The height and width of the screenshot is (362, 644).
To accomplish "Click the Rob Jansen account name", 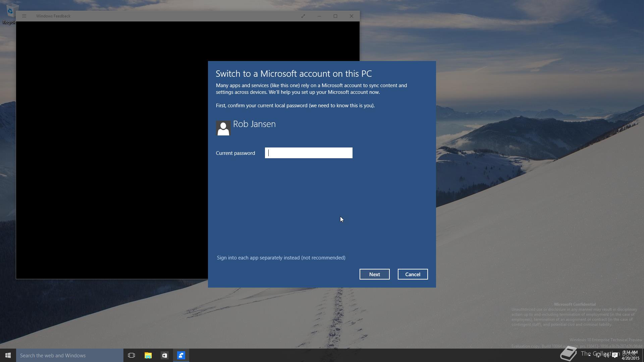I will (254, 124).
